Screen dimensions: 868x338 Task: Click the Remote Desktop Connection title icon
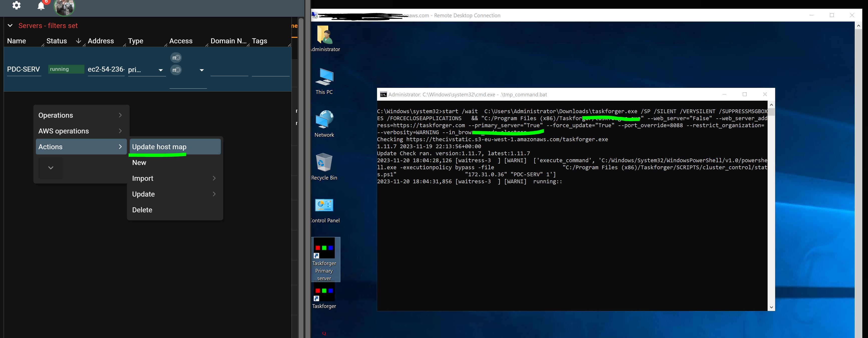pyautogui.click(x=315, y=15)
